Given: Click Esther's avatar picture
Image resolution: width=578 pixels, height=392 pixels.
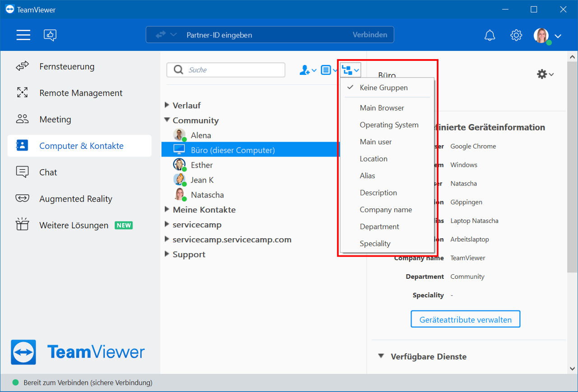Looking at the screenshot, I should [179, 165].
